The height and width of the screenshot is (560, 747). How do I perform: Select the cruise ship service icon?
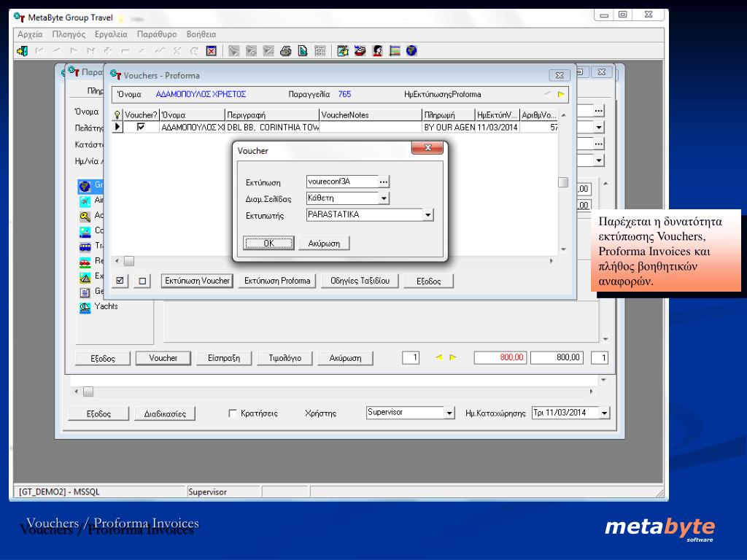coord(85,232)
